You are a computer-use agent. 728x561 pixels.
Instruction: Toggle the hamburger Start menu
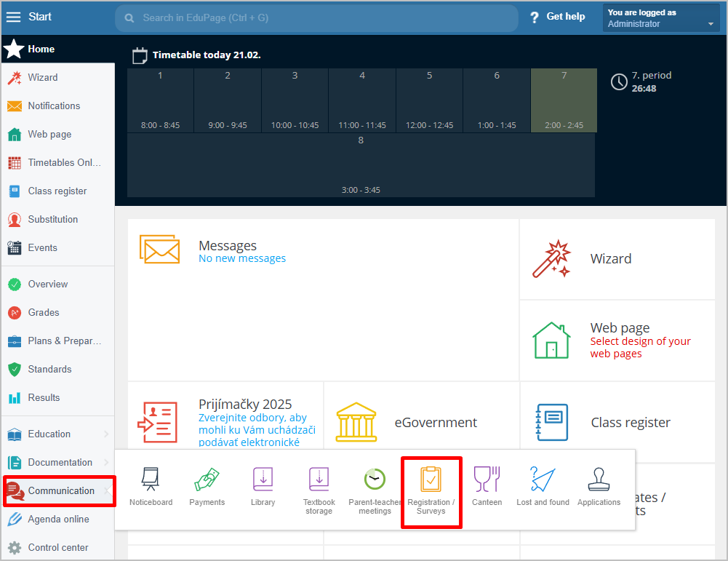tap(13, 17)
